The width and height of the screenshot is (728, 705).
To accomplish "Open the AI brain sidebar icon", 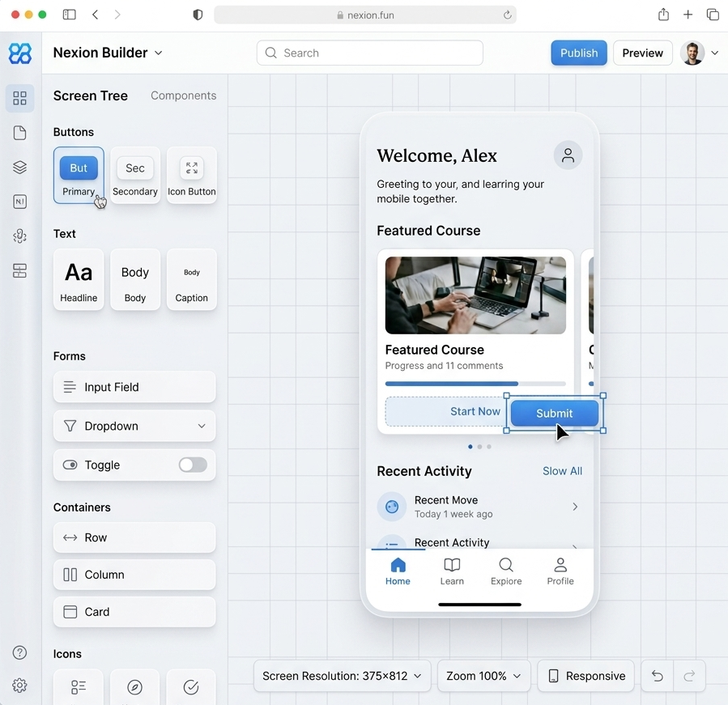I will tap(19, 236).
